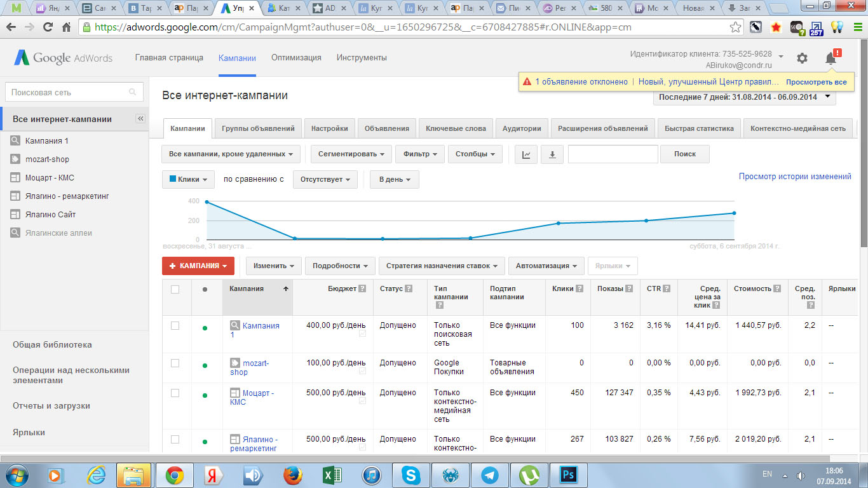868x488 pixels.
Task: Click the campaign search input field
Action: coord(613,154)
